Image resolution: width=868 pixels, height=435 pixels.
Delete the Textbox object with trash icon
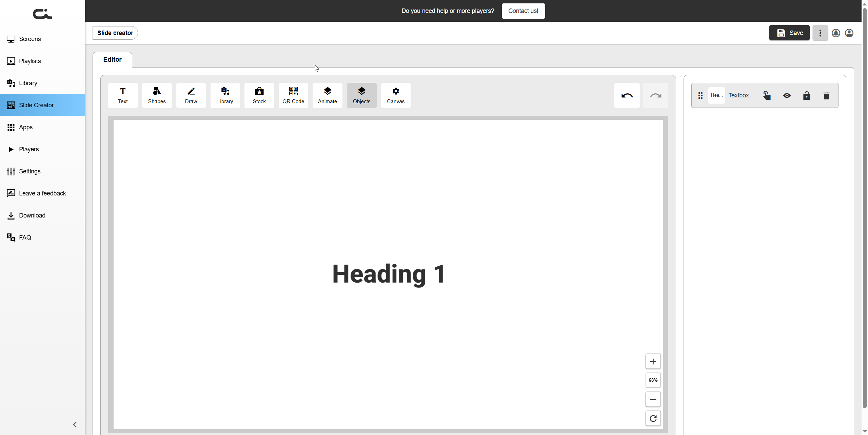(826, 96)
